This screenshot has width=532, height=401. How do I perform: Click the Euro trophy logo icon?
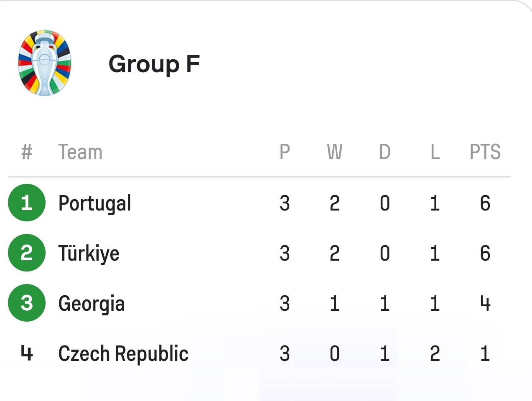[x=45, y=63]
